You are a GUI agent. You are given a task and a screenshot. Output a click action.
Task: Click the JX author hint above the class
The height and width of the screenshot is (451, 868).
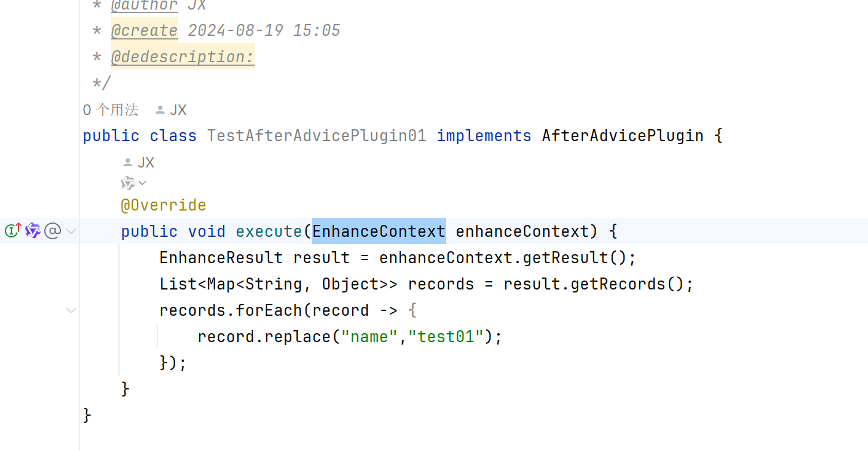(178, 110)
